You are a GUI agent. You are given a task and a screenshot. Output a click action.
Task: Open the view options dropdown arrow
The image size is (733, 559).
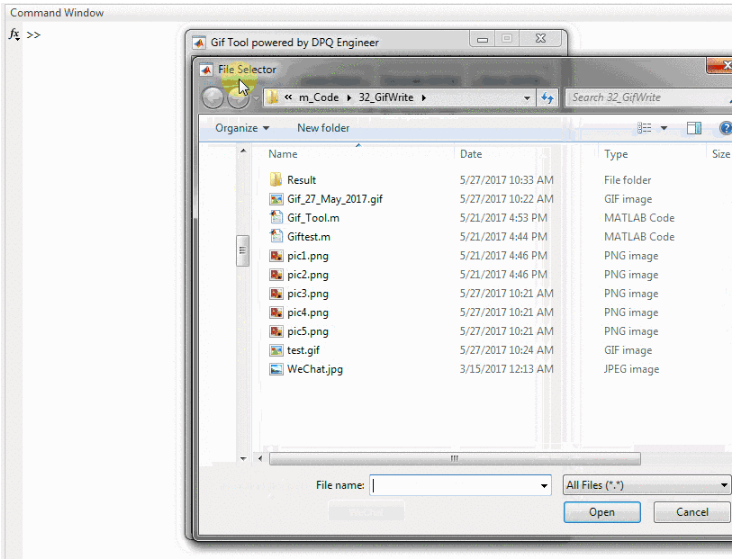click(663, 128)
